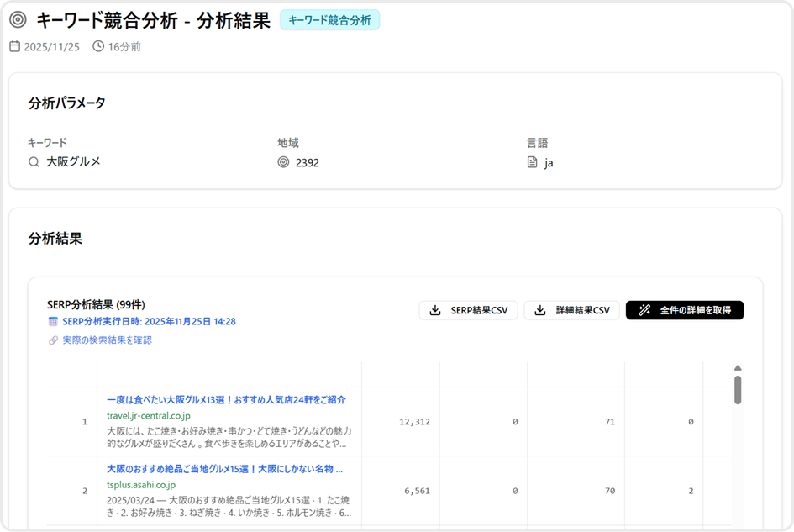This screenshot has width=794, height=532.
Task: Click the chain link icon beside 実際の検索結果を確認
Action: pyautogui.click(x=54, y=340)
